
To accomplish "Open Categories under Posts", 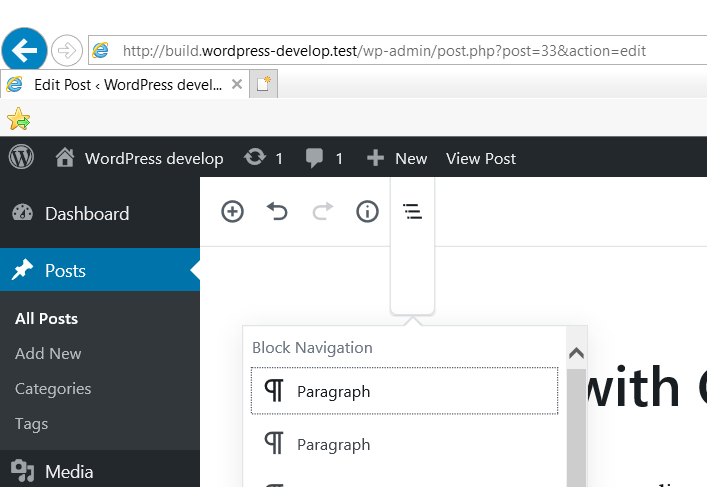I will [53, 389].
